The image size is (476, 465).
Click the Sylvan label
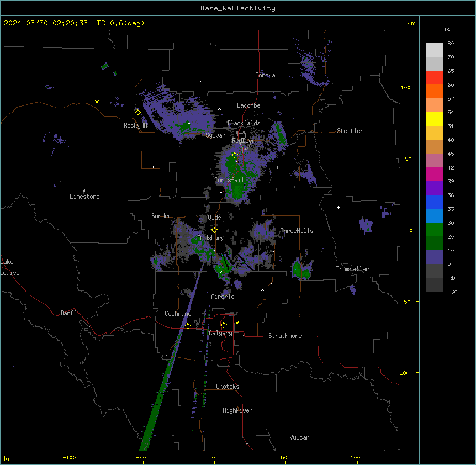[x=215, y=135]
